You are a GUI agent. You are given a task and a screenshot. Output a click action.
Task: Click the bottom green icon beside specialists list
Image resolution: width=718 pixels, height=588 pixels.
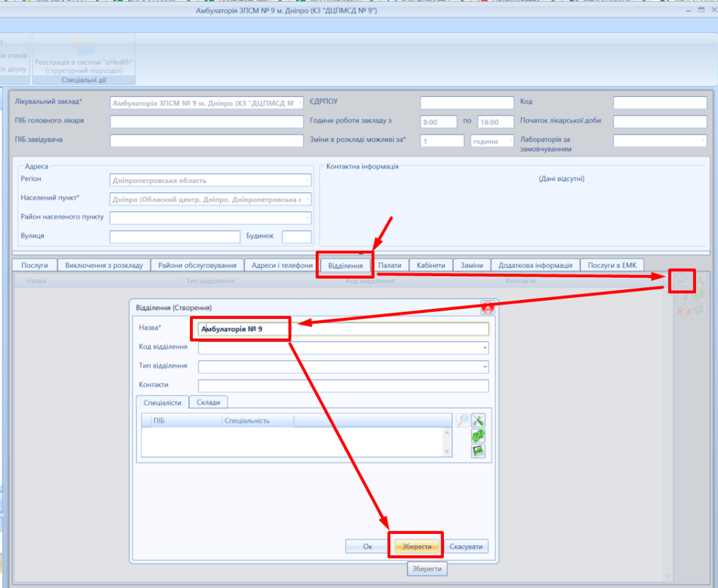pos(478,450)
